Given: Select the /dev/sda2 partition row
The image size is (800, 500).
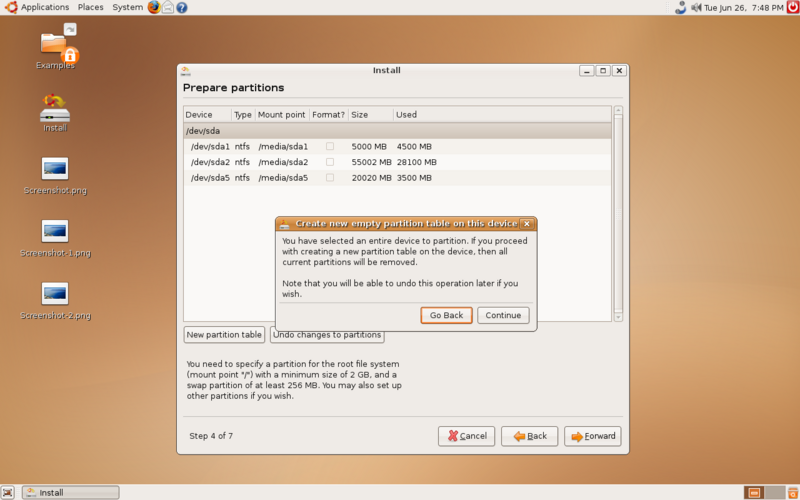Looking at the screenshot, I should tap(397, 162).
